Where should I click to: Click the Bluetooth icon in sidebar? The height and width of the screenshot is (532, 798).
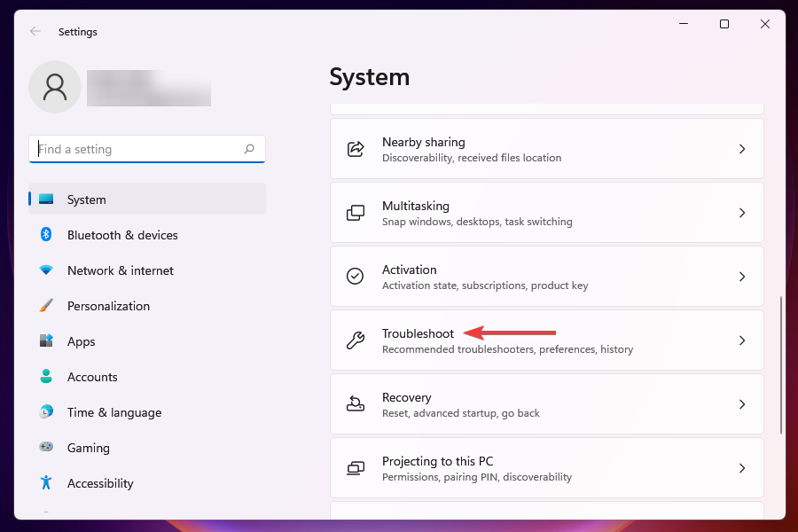click(x=46, y=234)
